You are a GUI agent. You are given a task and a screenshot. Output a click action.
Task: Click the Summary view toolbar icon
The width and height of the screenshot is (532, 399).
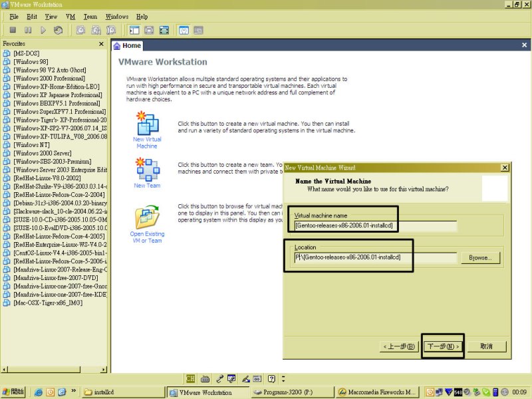pyautogui.click(x=184, y=30)
